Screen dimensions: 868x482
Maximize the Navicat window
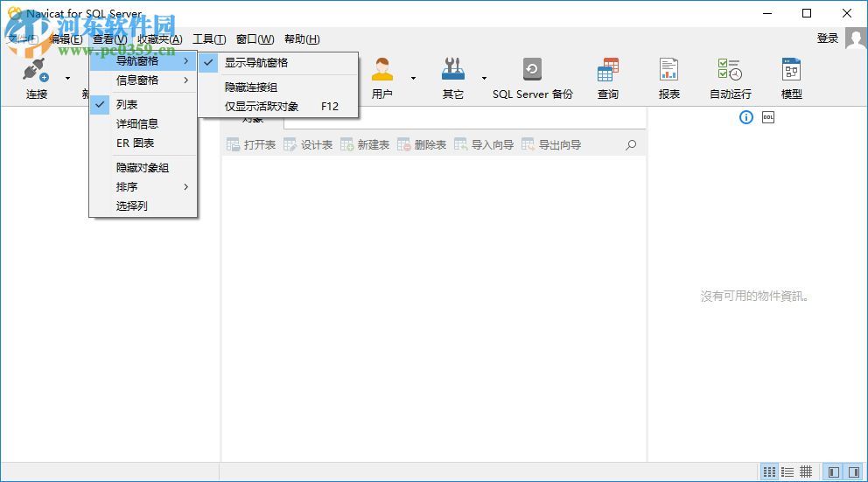point(807,13)
